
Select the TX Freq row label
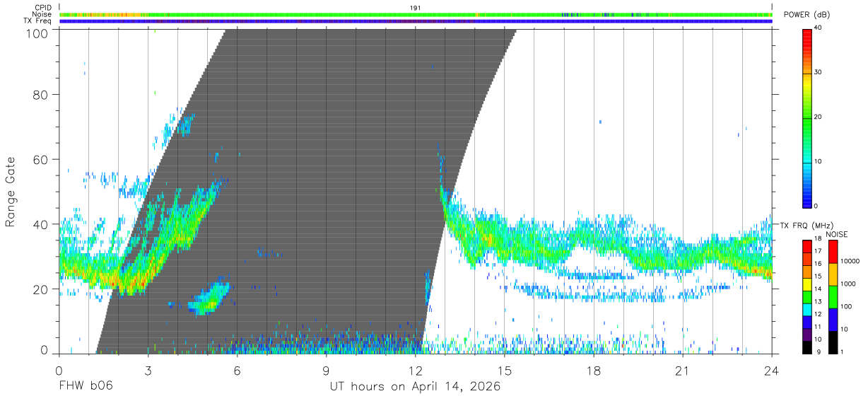[x=37, y=21]
